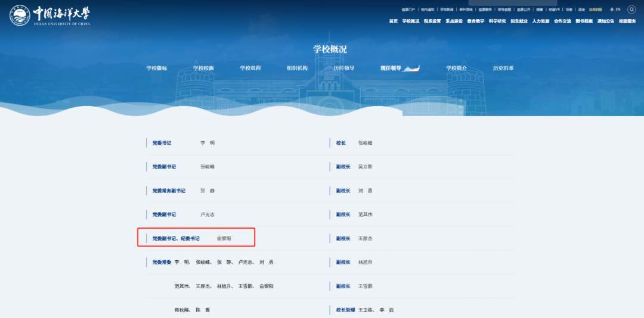Open 校园服务 in main navigation
644x318 pixels.
click(x=627, y=21)
